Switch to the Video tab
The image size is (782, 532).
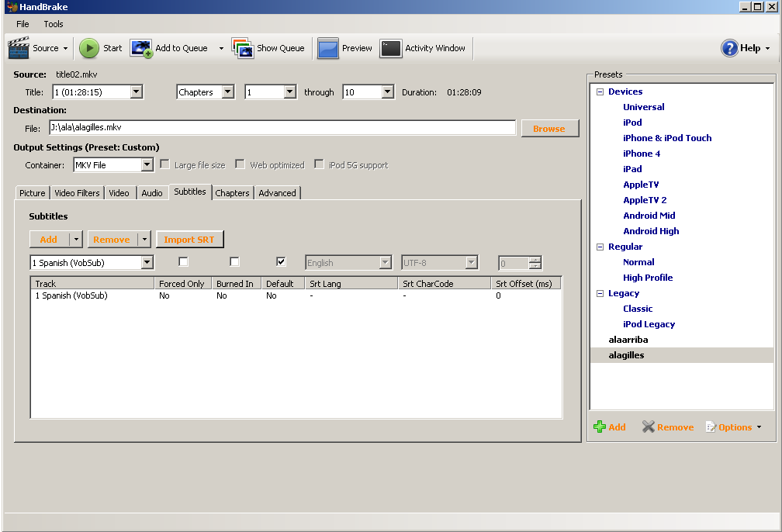point(119,193)
